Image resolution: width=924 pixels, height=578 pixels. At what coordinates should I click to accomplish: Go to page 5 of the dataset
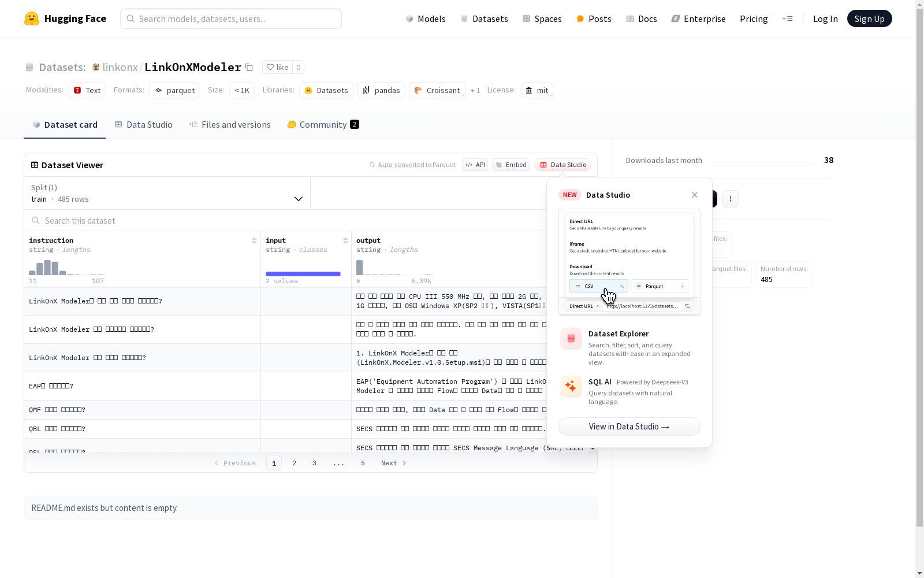(x=363, y=463)
